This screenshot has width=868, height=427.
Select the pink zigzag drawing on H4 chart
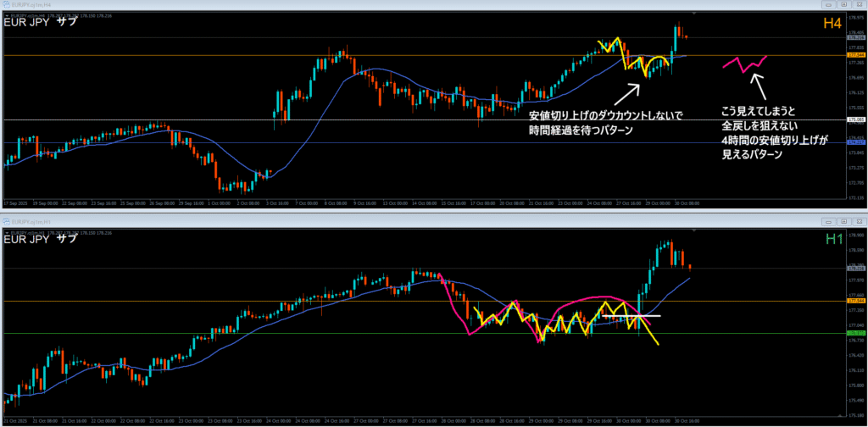[x=744, y=64]
